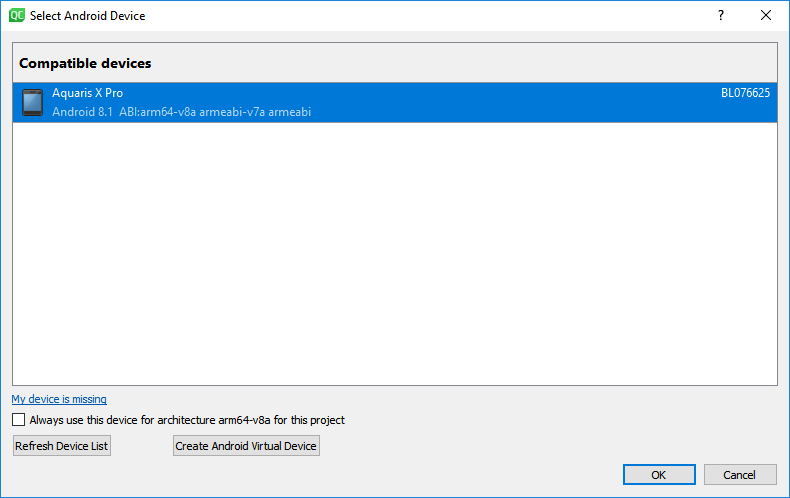
Task: Select the Aquaris X Pro device name
Action: 87,93
